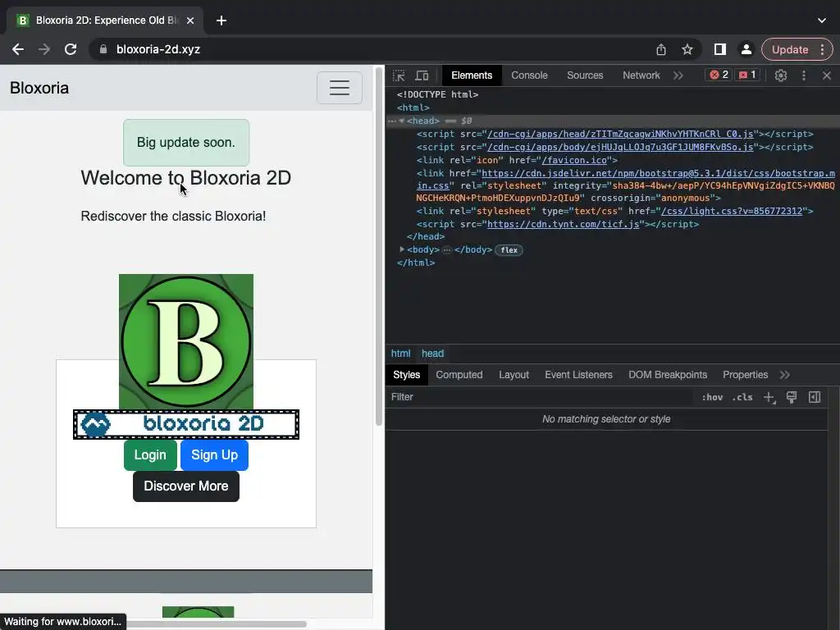Show more style pane tabs chevron
The height and width of the screenshot is (630, 840).
pyautogui.click(x=785, y=375)
